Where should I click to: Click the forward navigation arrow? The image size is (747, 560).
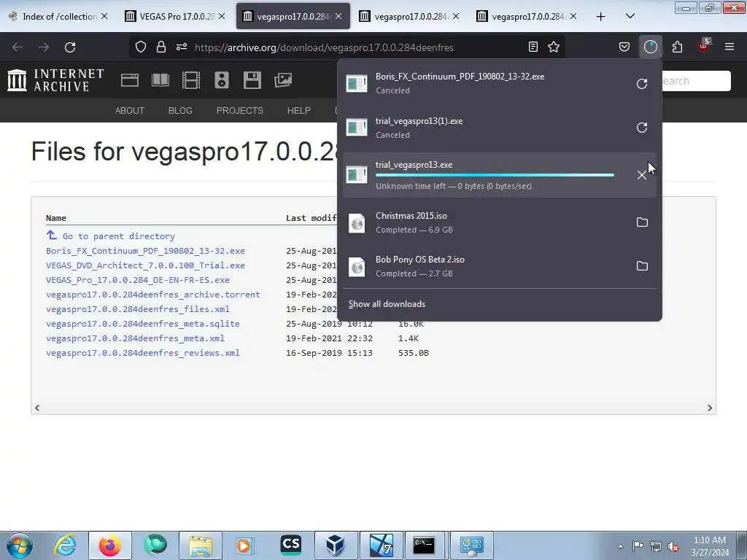coord(44,47)
